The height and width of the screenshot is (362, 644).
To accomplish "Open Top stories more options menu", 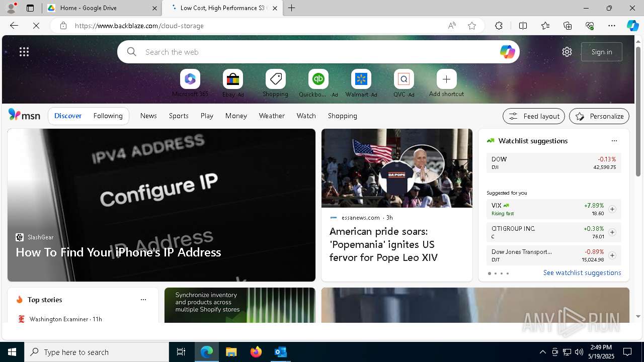I will 143,300.
